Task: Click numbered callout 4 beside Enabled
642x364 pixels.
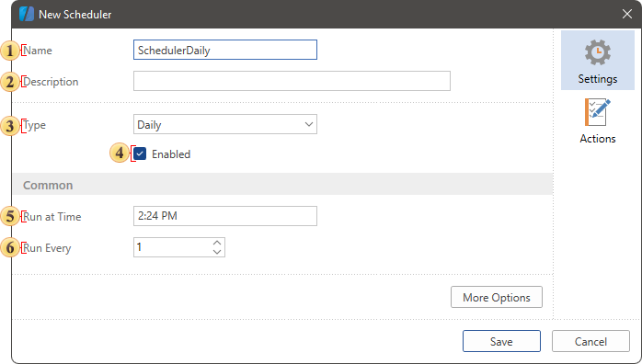Action: pos(120,153)
